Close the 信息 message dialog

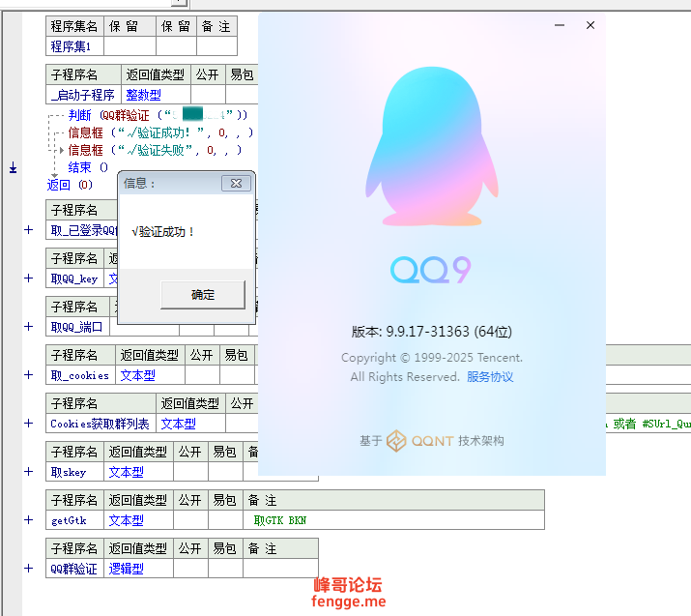point(236,184)
